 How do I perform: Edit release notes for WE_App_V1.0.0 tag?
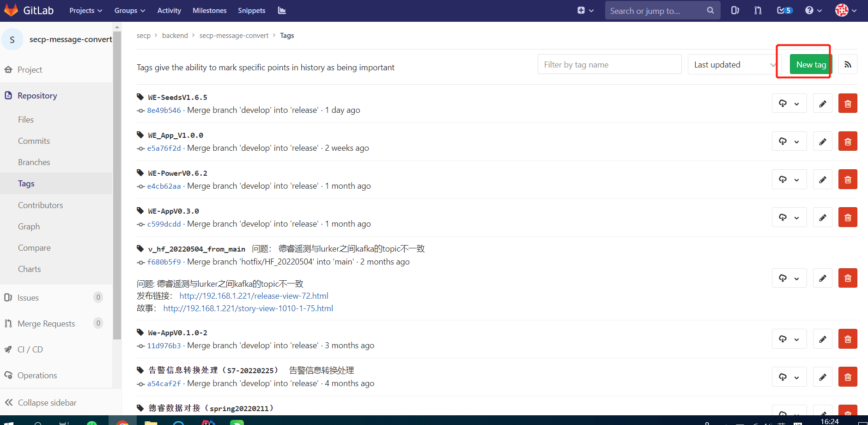point(823,142)
